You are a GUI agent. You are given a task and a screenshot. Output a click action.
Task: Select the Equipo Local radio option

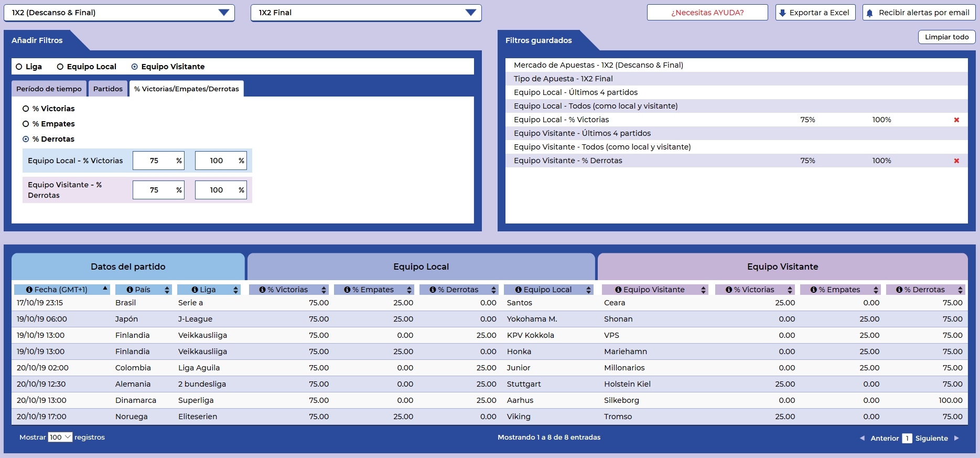[60, 67]
